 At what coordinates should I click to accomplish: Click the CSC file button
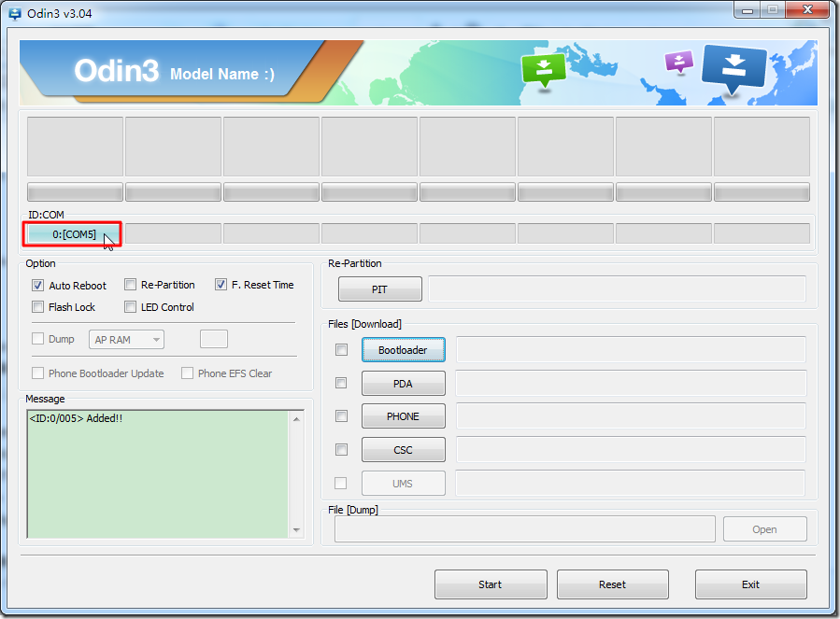[x=404, y=450]
